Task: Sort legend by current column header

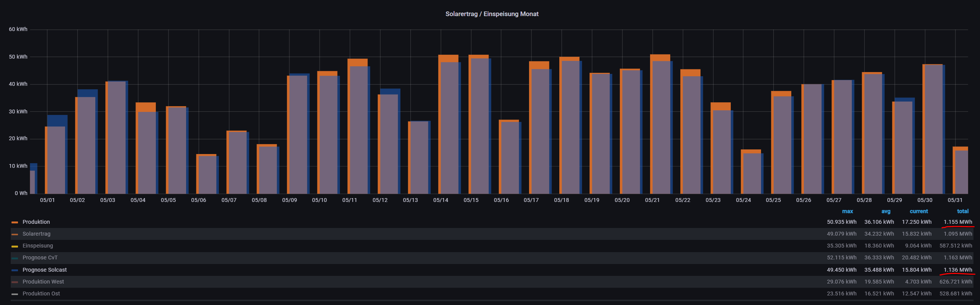Action: pos(918,211)
